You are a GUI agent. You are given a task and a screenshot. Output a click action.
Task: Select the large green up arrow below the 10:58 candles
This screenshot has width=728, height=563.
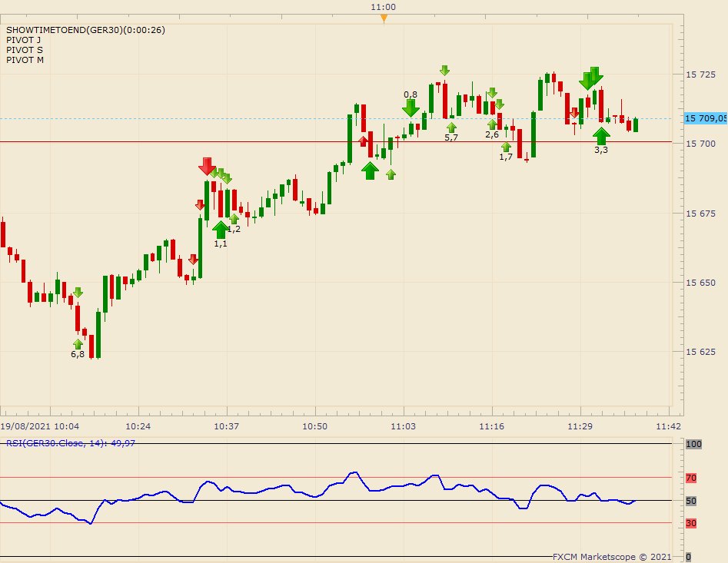point(370,171)
